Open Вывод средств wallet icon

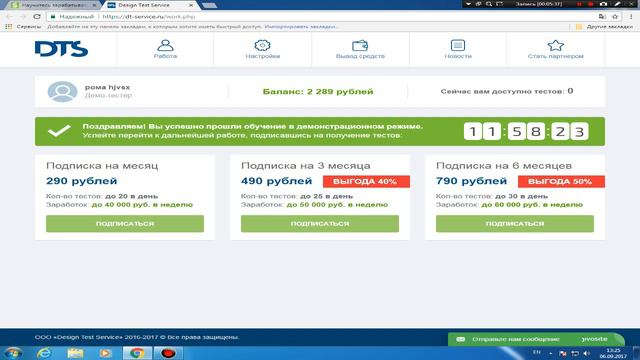(x=360, y=45)
